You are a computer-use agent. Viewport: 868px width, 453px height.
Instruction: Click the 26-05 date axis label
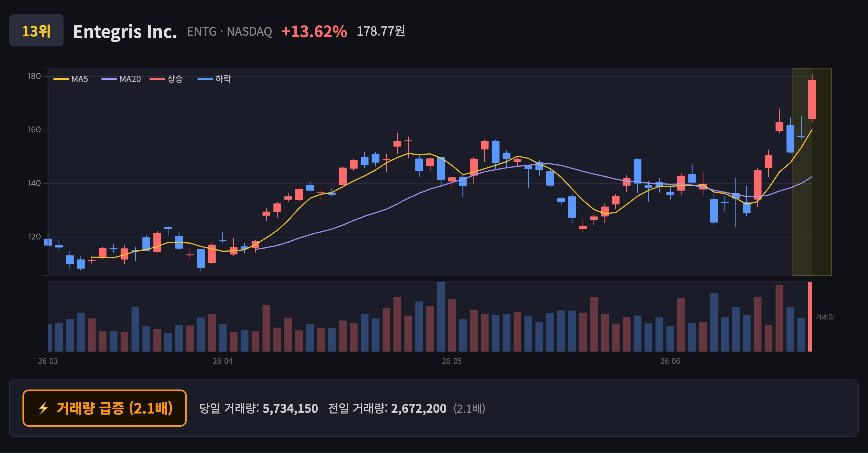click(452, 361)
